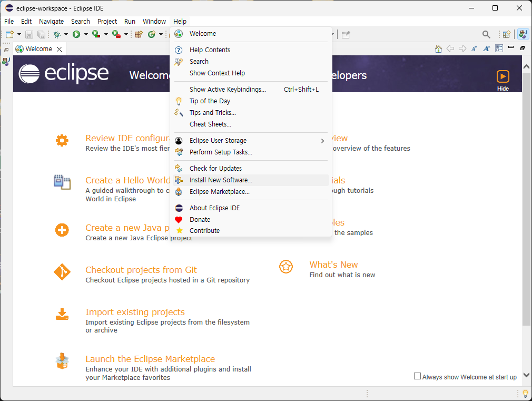Select Cheat Sheets menu entry
Image resolution: width=532 pixels, height=401 pixels.
pyautogui.click(x=251, y=124)
